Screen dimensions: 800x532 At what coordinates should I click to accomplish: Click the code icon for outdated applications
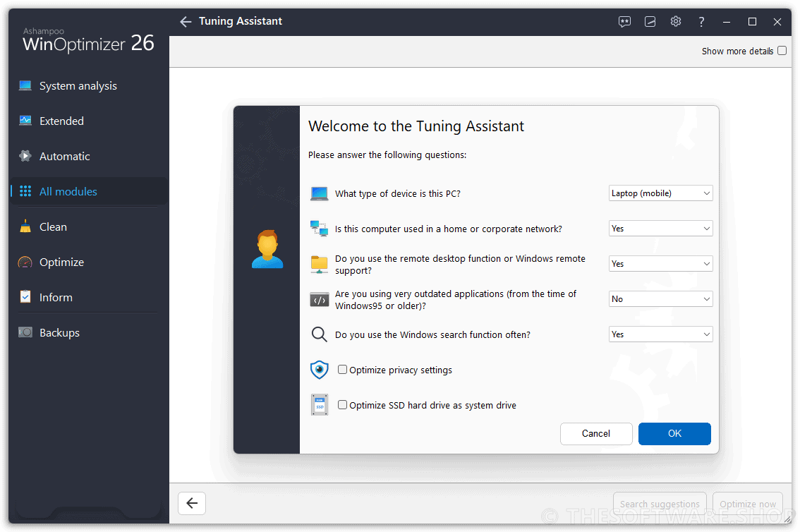tap(320, 299)
